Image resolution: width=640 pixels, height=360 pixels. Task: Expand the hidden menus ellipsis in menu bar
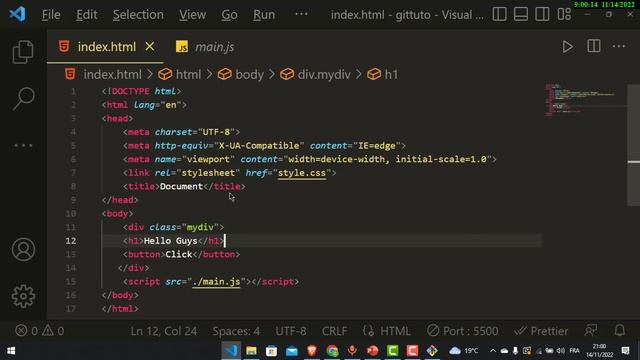[x=301, y=14]
